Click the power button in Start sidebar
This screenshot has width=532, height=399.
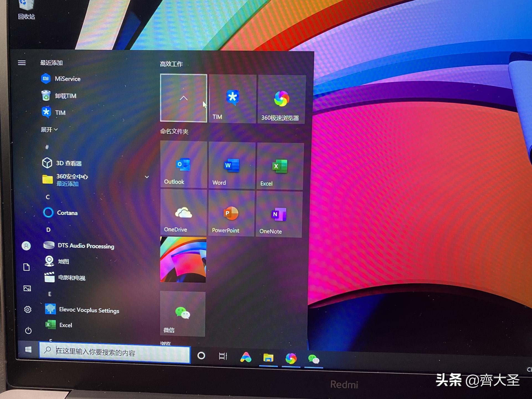[28, 330]
